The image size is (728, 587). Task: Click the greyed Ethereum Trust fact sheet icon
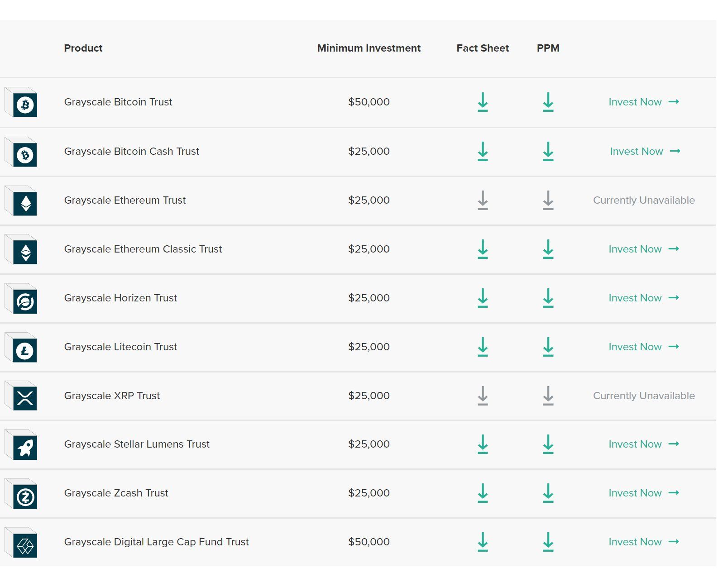pos(483,200)
